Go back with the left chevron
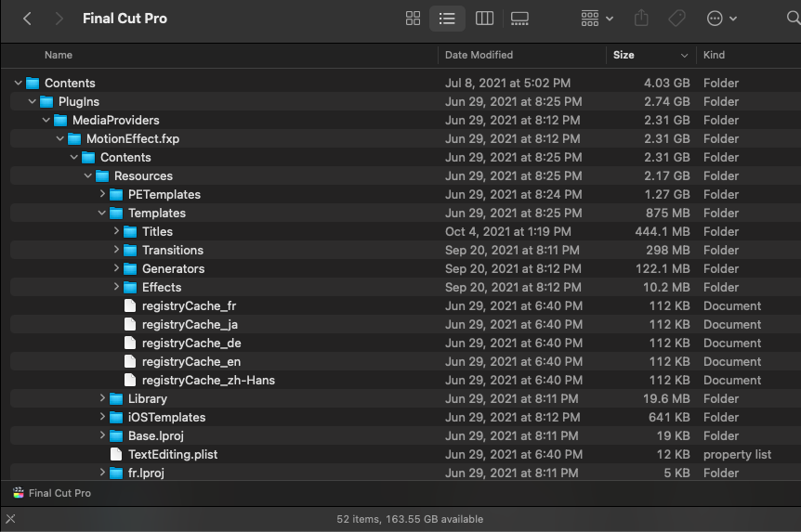This screenshot has width=801, height=532. click(28, 19)
